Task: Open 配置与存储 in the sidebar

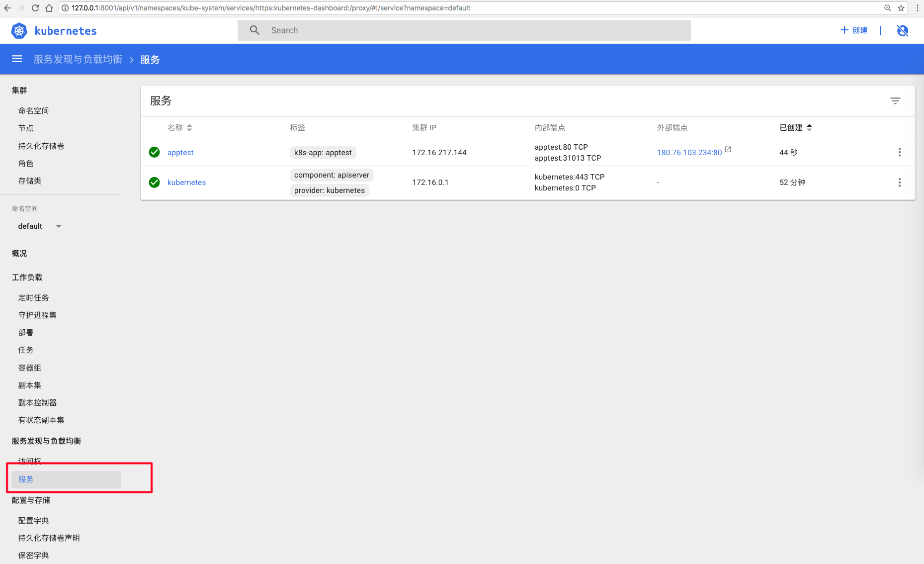Action: (31, 500)
